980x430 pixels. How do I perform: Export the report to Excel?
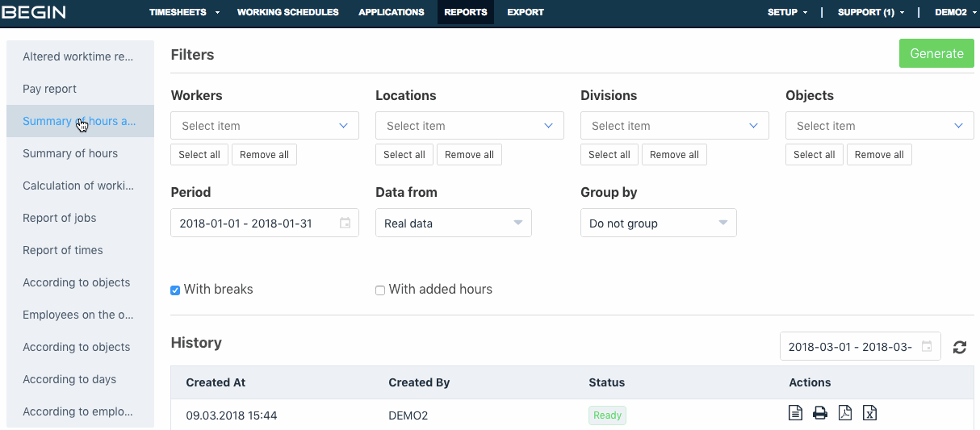click(x=869, y=413)
